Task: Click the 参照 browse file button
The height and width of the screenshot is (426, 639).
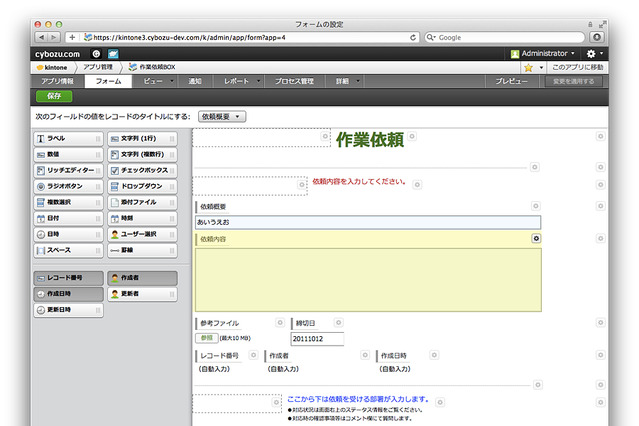Action: (207, 338)
